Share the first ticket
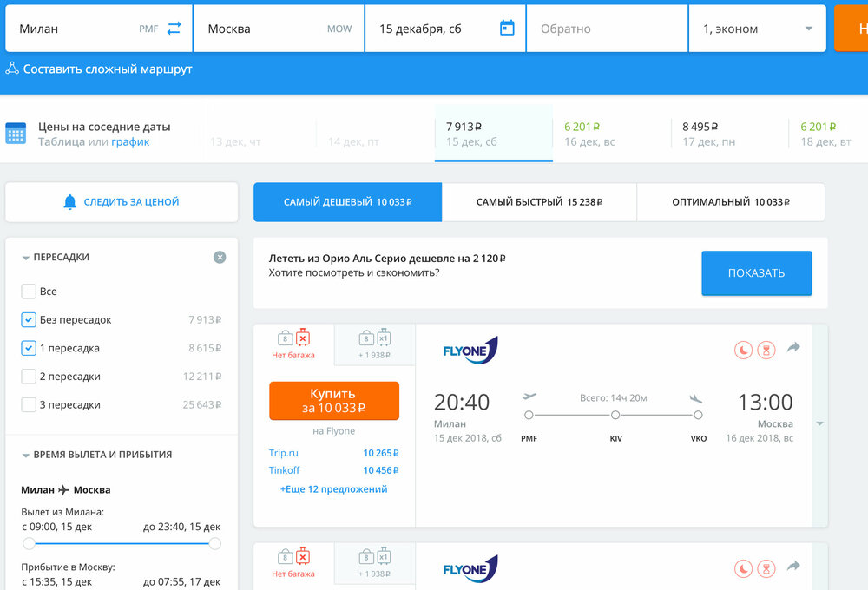The height and width of the screenshot is (590, 868). click(794, 348)
